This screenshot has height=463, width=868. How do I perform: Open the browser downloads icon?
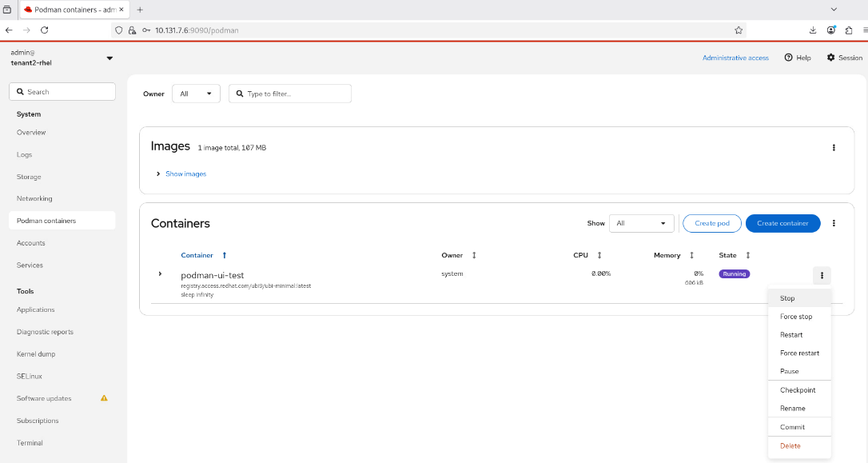click(813, 30)
